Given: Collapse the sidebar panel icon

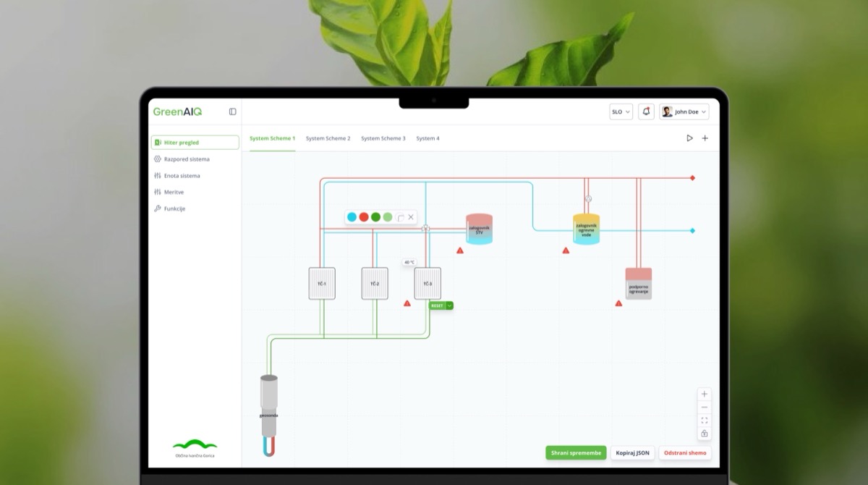Looking at the screenshot, I should coord(232,111).
